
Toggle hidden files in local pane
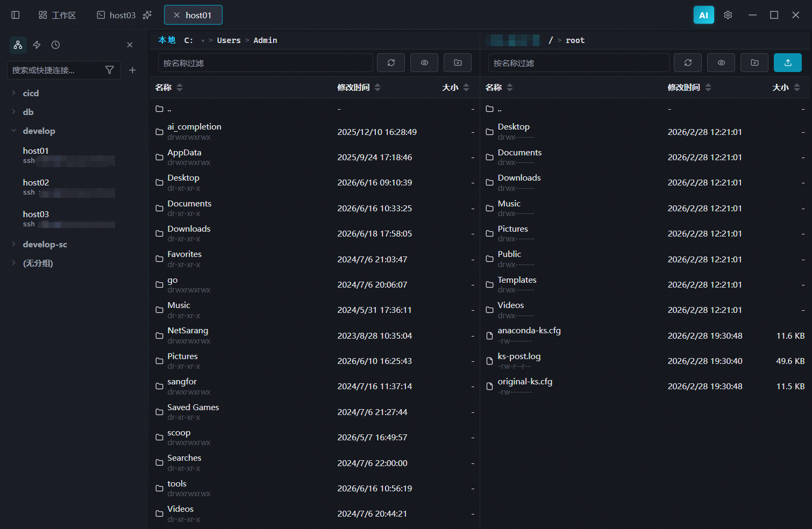coord(424,63)
